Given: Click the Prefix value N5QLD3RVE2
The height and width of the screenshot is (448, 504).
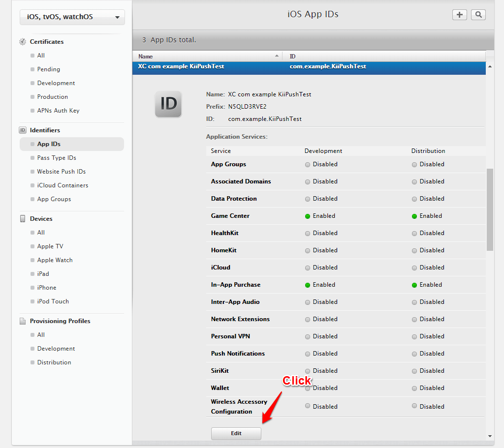Looking at the screenshot, I should [247, 107].
